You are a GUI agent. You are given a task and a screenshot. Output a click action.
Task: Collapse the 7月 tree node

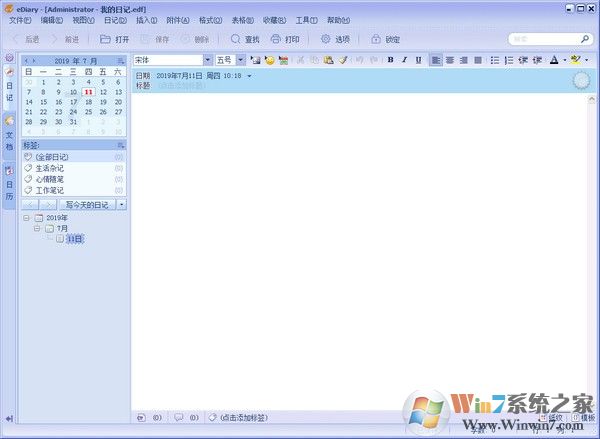[x=37, y=228]
